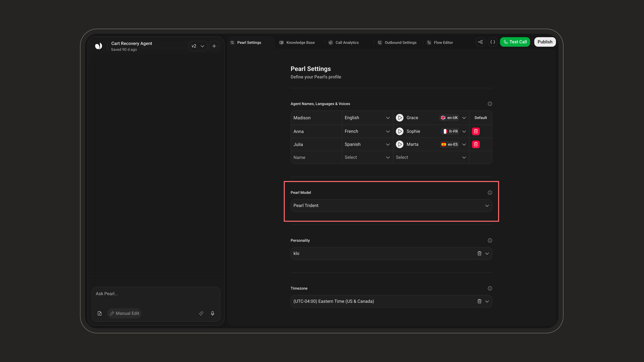This screenshot has height=362, width=644.
Task: Click the share nodes icon button
Action: point(480,42)
